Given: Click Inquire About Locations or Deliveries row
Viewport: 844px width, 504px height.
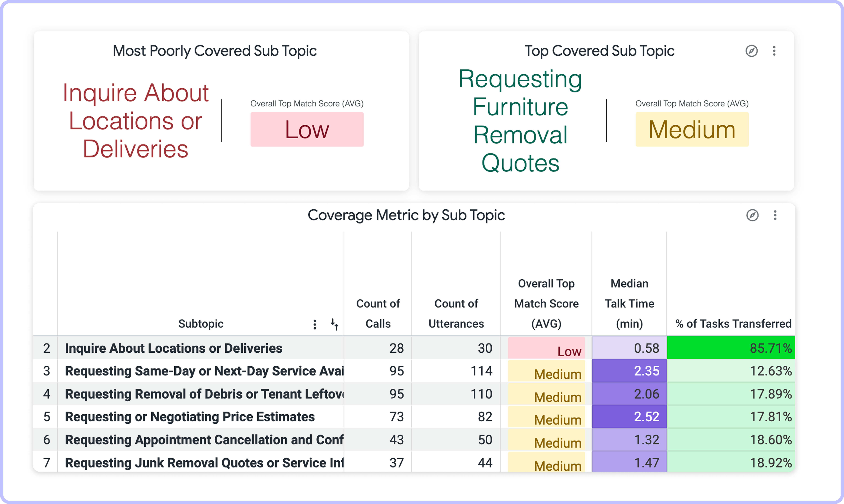Looking at the screenshot, I should (173, 348).
